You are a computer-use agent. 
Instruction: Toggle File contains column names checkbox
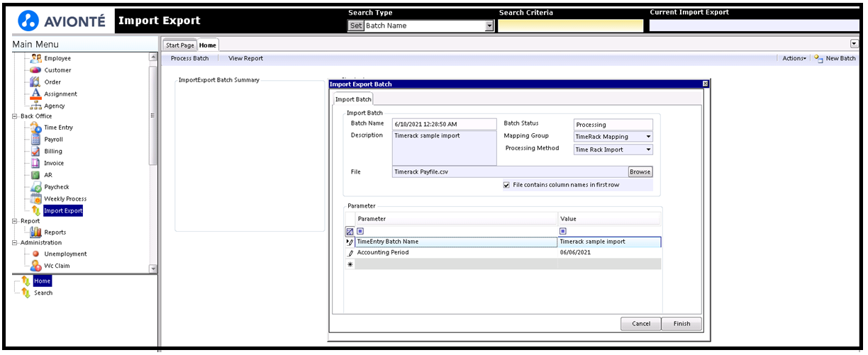click(x=506, y=185)
